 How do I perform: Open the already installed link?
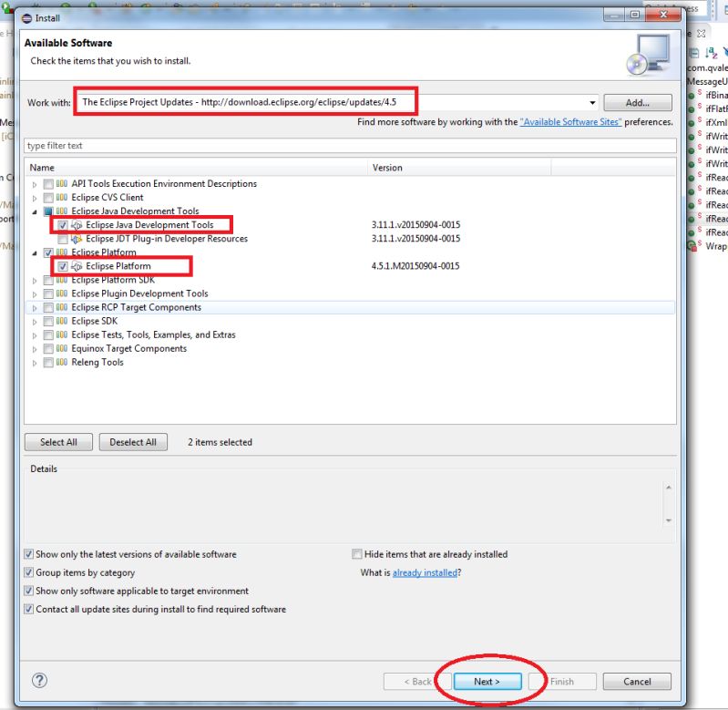tap(425, 572)
